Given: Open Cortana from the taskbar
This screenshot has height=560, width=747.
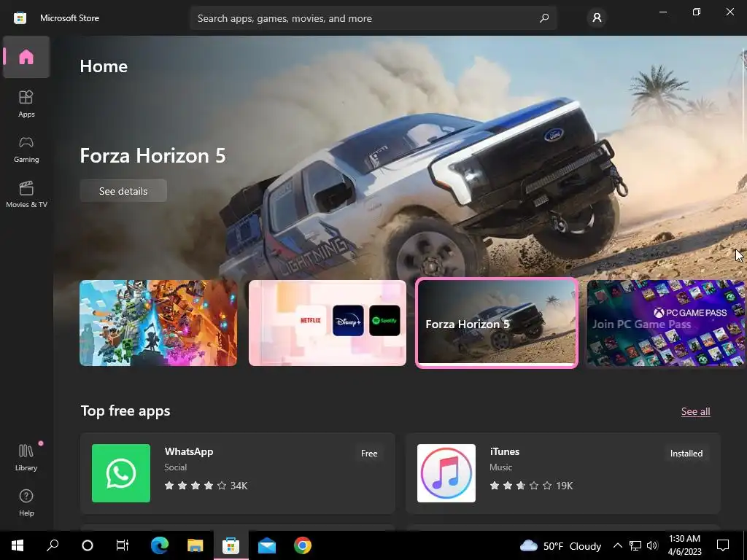Looking at the screenshot, I should [x=88, y=545].
